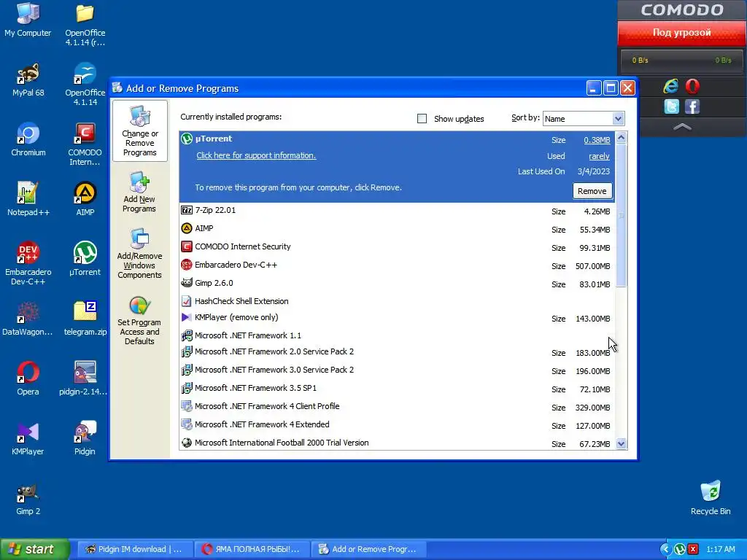Switch to ЯМА ПОЛНАЯ РЫБЫ taskbar item

click(252, 549)
